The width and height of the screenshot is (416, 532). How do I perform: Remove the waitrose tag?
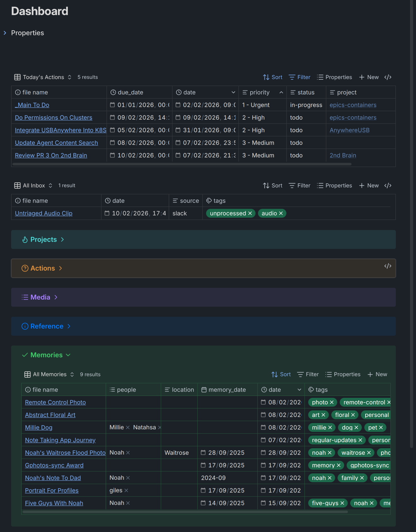(369, 453)
